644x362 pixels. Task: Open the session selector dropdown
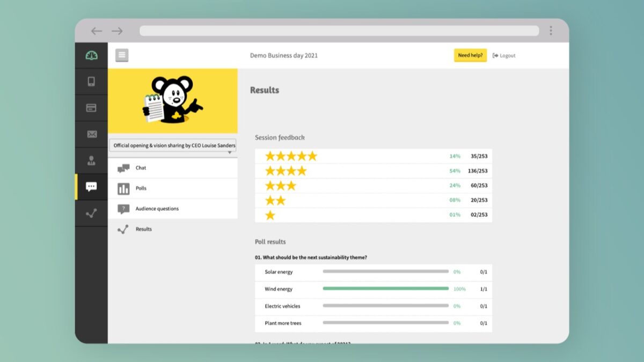pyautogui.click(x=173, y=146)
